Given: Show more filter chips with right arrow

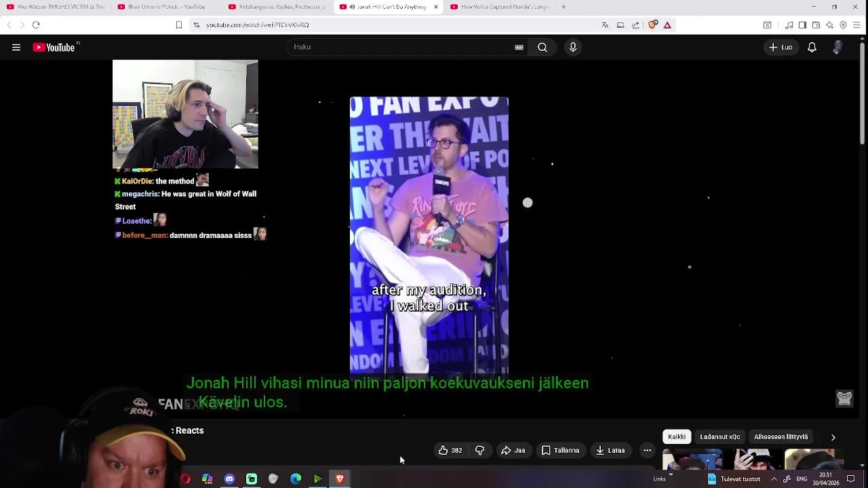Looking at the screenshot, I should click(x=833, y=437).
